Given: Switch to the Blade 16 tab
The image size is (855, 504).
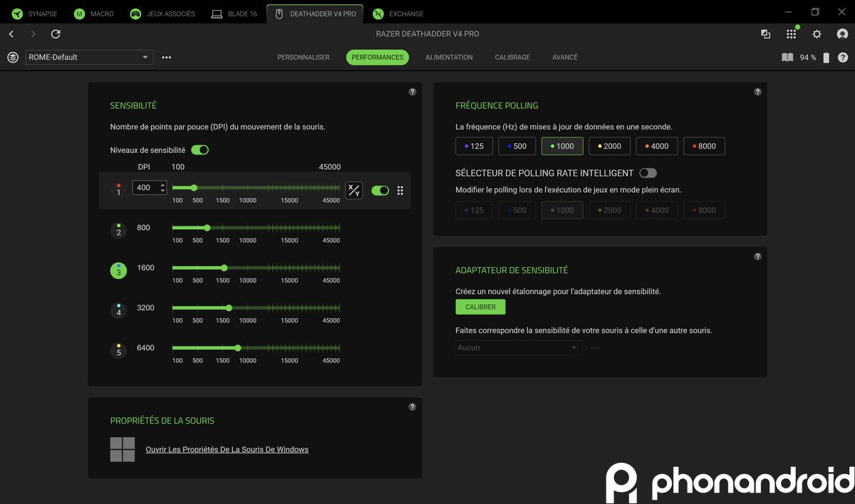Looking at the screenshot, I should coord(234,14).
